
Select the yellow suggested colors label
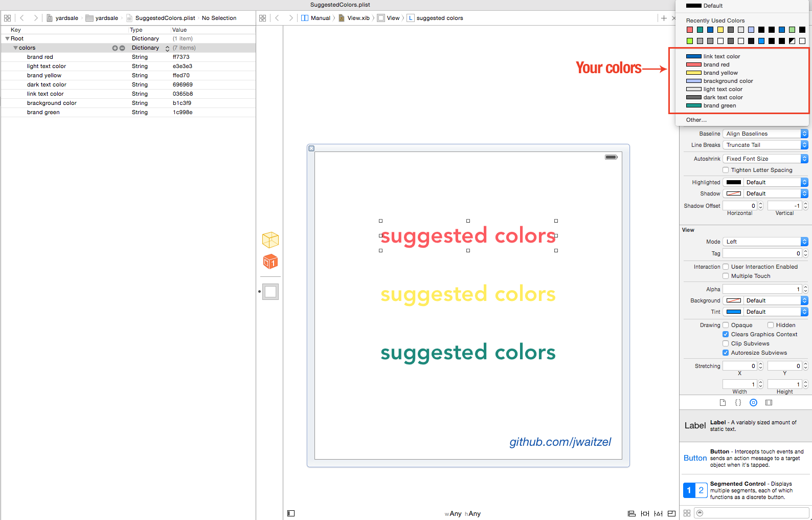(x=468, y=294)
